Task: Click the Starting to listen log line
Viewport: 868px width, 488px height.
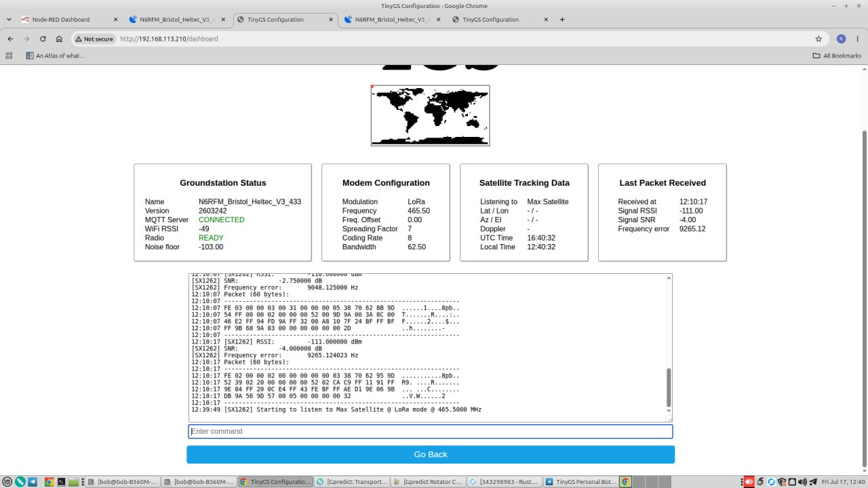Action: tap(336, 409)
